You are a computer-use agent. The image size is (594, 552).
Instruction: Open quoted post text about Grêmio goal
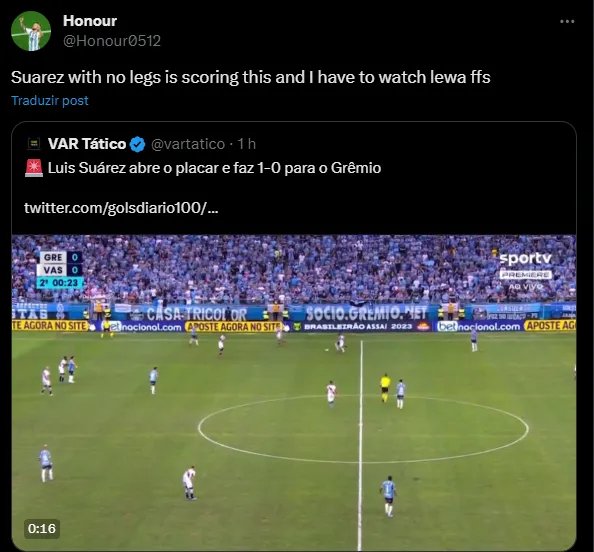[214, 168]
